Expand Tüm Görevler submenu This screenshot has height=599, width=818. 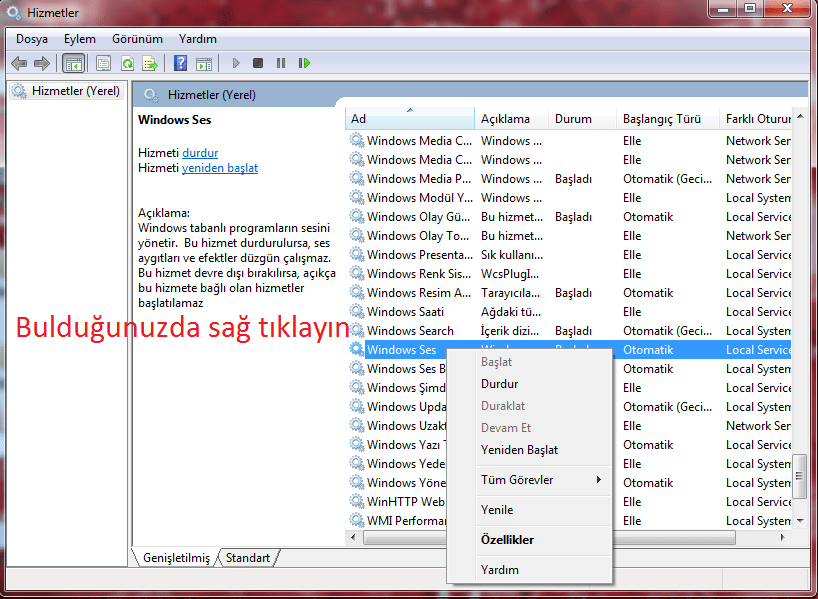pyautogui.click(x=530, y=480)
